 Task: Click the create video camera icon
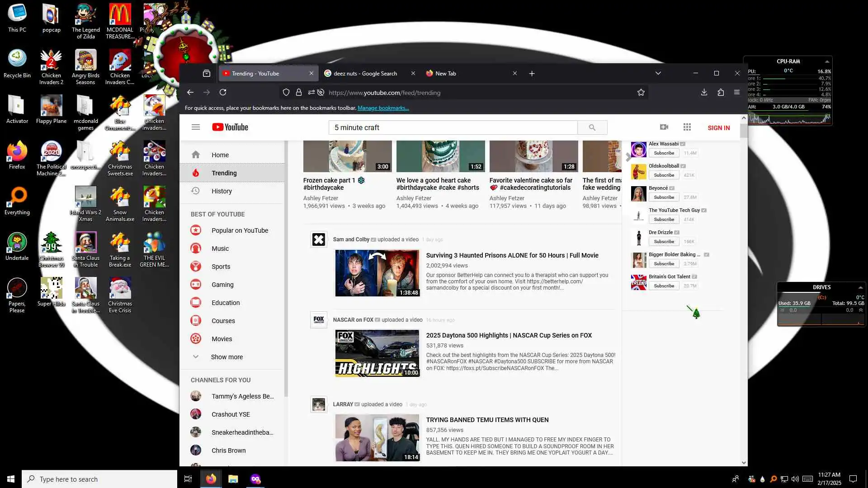pyautogui.click(x=664, y=127)
